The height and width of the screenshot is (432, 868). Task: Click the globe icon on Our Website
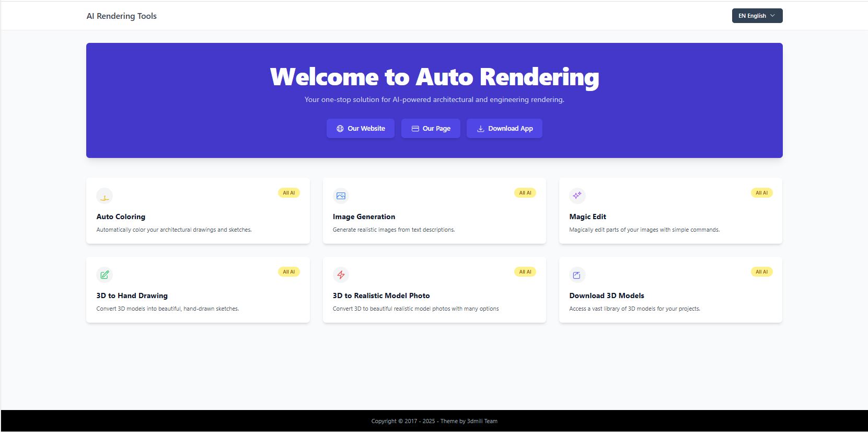tap(340, 129)
